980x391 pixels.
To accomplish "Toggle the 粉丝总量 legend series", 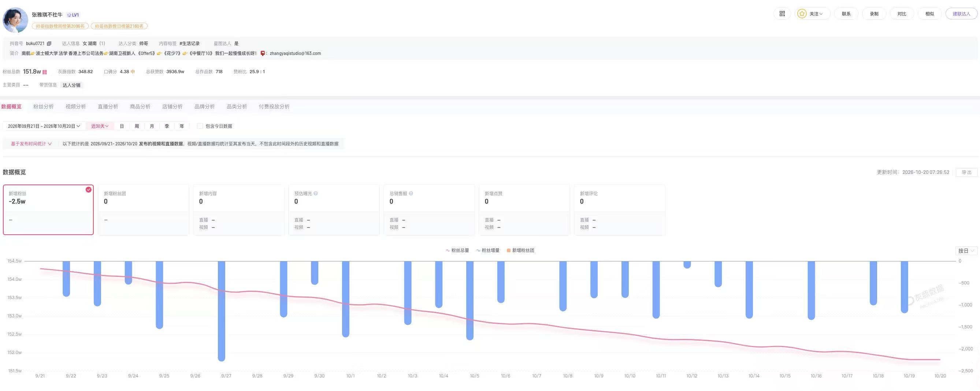I will pyautogui.click(x=457, y=251).
